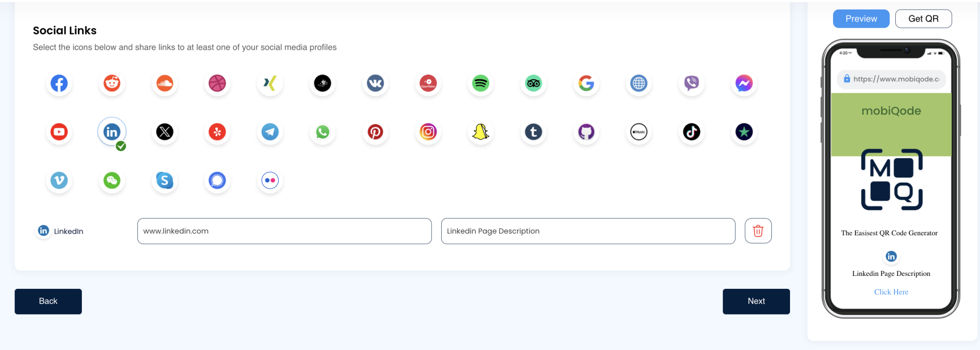Pick the Instagram icon
980x350 pixels.
[428, 132]
